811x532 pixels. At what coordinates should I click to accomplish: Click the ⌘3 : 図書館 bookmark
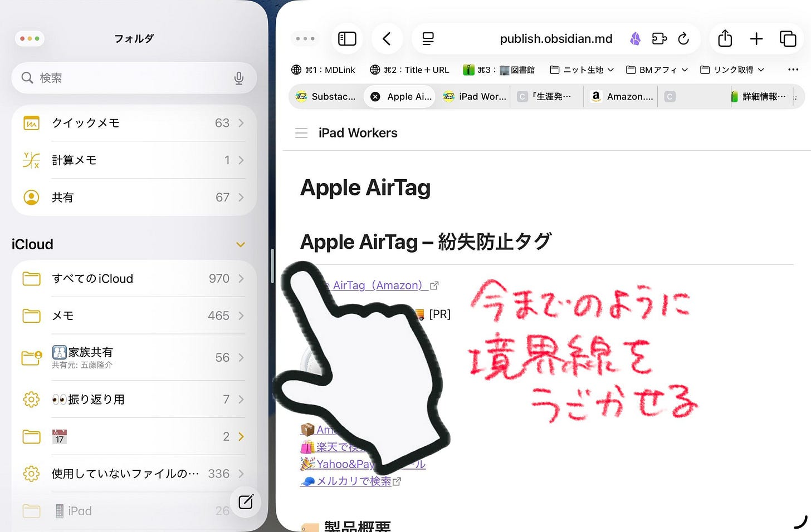tap(499, 70)
